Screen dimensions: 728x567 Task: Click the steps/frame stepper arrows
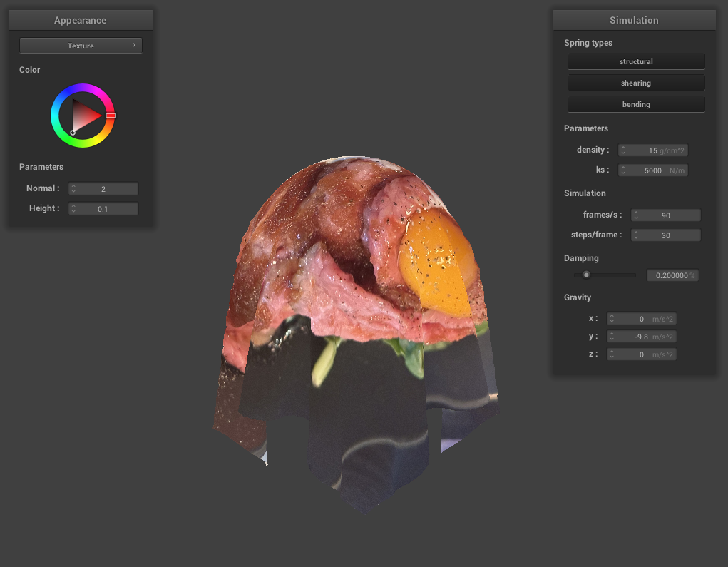(636, 235)
